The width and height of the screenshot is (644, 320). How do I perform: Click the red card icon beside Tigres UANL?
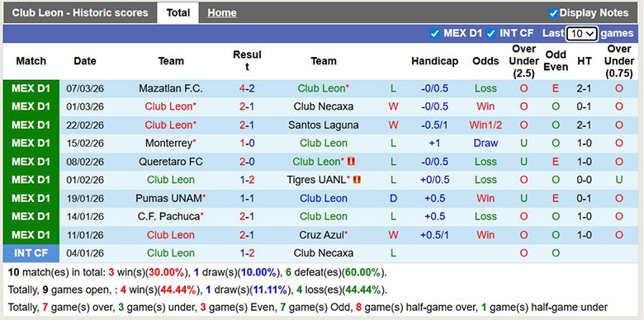tap(357, 180)
